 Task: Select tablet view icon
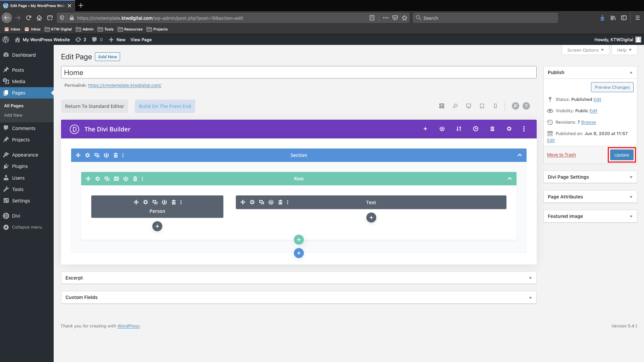(482, 106)
